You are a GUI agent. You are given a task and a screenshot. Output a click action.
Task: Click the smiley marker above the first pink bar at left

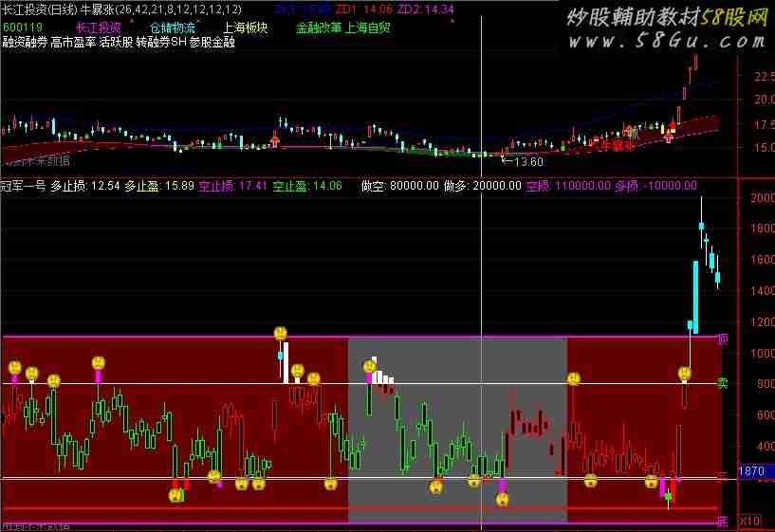(x=15, y=368)
